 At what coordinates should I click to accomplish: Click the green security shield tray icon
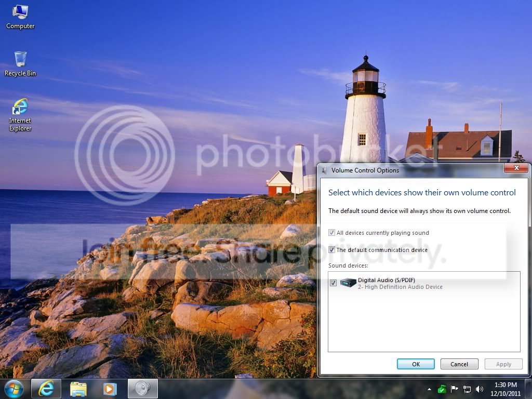[442, 389]
